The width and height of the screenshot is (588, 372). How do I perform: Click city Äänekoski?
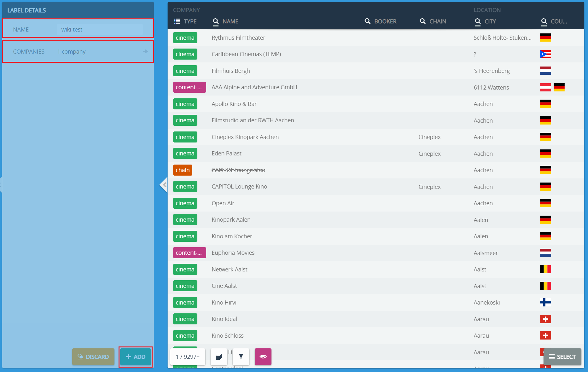[486, 302]
